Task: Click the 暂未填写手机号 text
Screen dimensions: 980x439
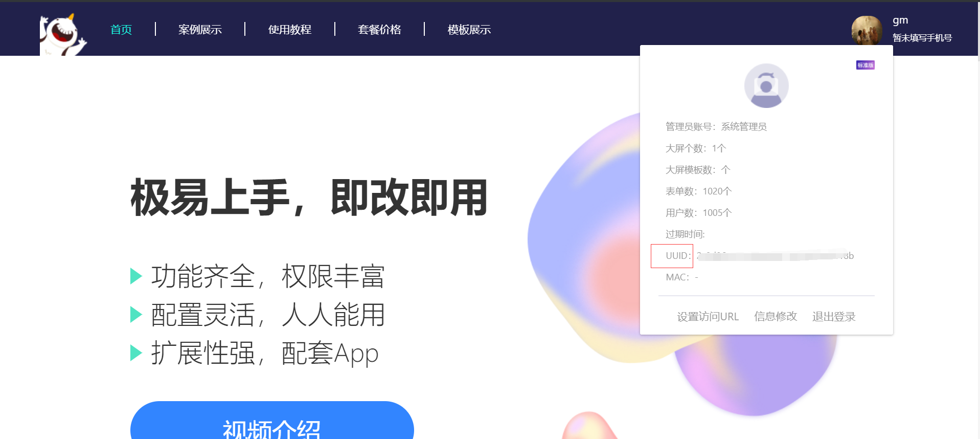Action: tap(922, 38)
